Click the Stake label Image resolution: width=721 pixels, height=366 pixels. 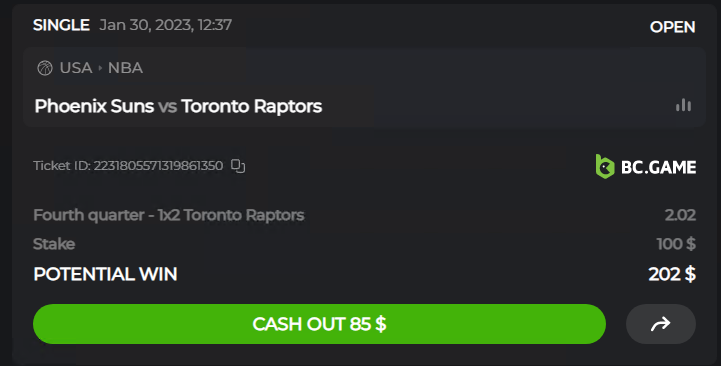[x=54, y=244]
